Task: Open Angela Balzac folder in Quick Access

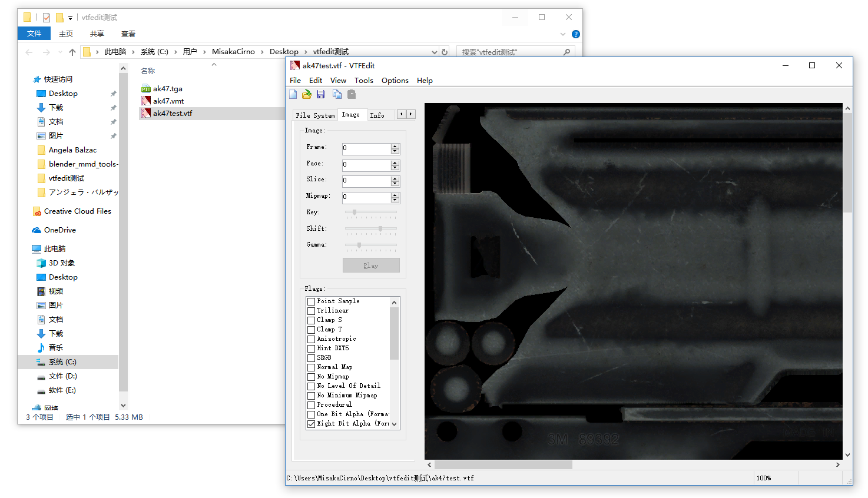Action: (x=72, y=150)
